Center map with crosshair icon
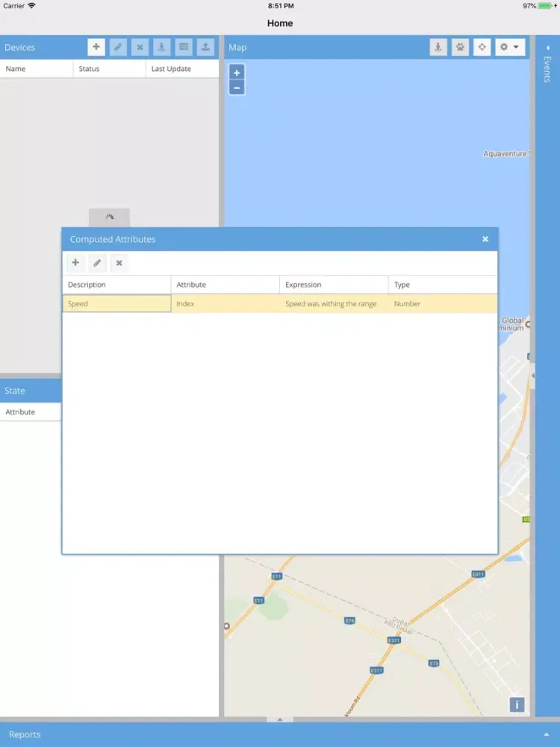 click(482, 47)
